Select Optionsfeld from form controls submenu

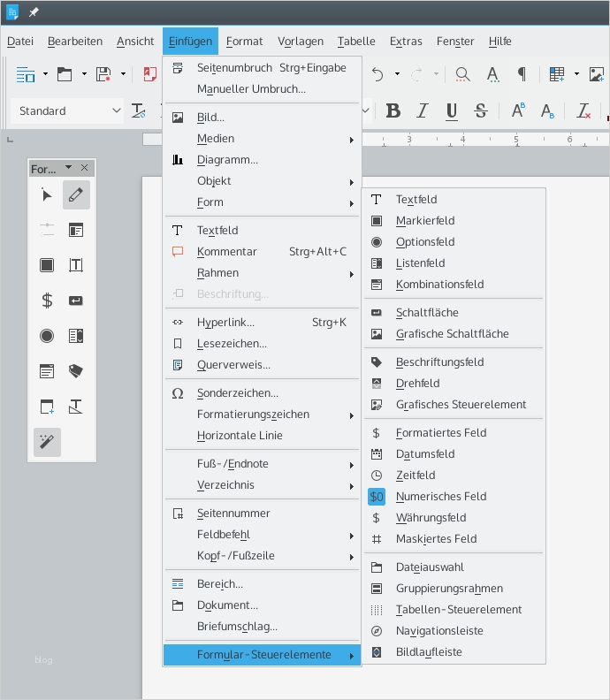[425, 242]
